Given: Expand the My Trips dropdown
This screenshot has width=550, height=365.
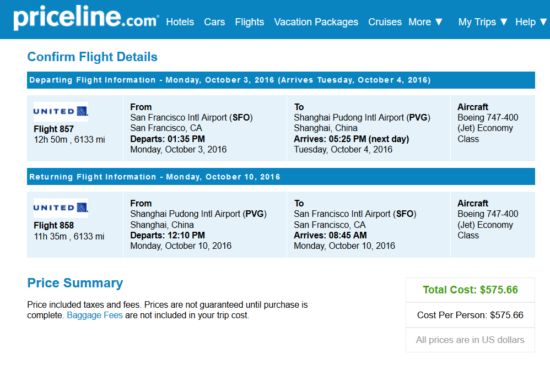Looking at the screenshot, I should 483,22.
